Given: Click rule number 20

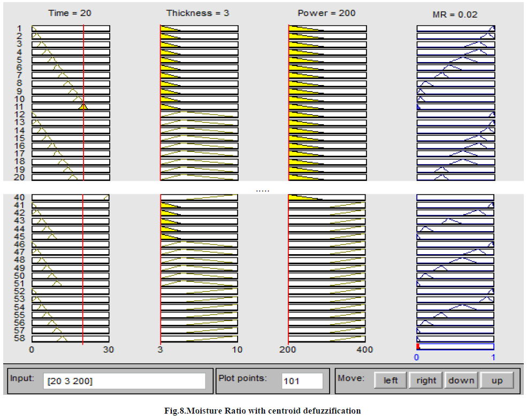Looking at the screenshot, I should (19, 177).
